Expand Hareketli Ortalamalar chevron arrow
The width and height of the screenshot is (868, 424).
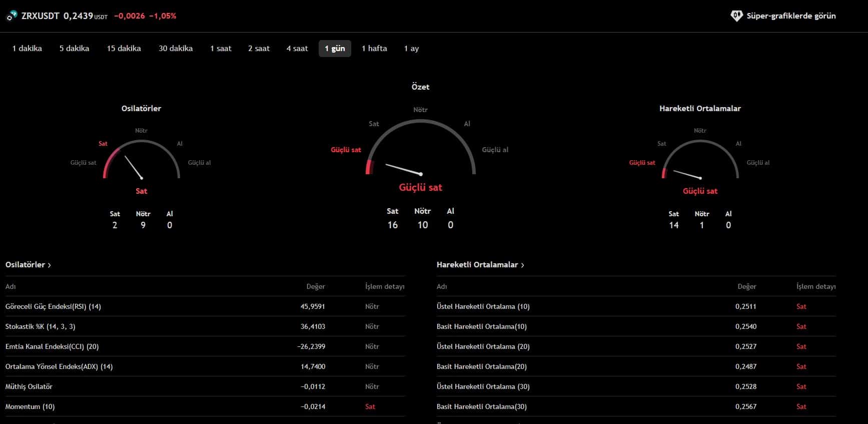tap(522, 265)
